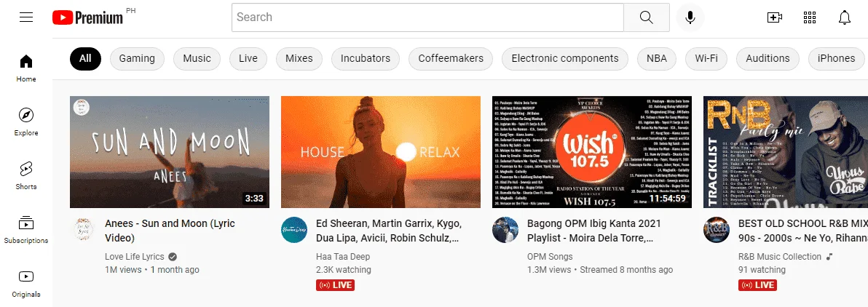Click '1.3M views • Streamed 8 months ago'
Screen dimensions: 868x307
(600, 270)
